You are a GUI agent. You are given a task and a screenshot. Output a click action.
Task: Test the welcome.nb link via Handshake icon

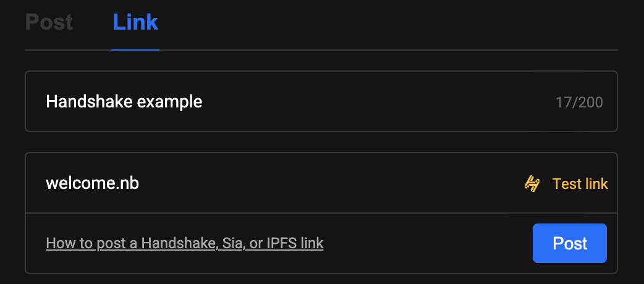[532, 183]
